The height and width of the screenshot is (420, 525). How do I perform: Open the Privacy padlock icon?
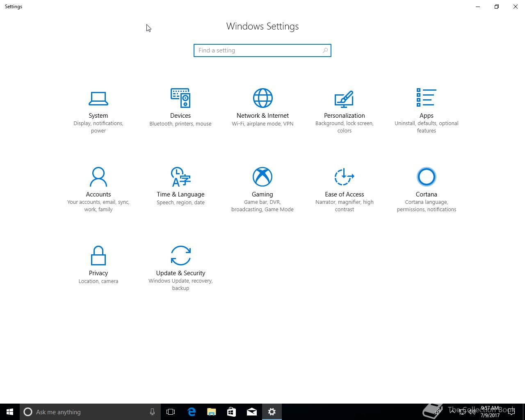pos(98,256)
